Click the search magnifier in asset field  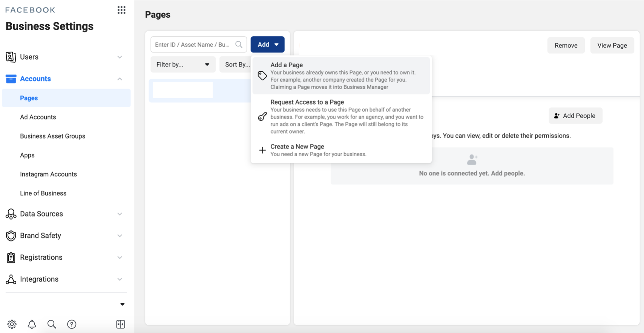pyautogui.click(x=239, y=45)
